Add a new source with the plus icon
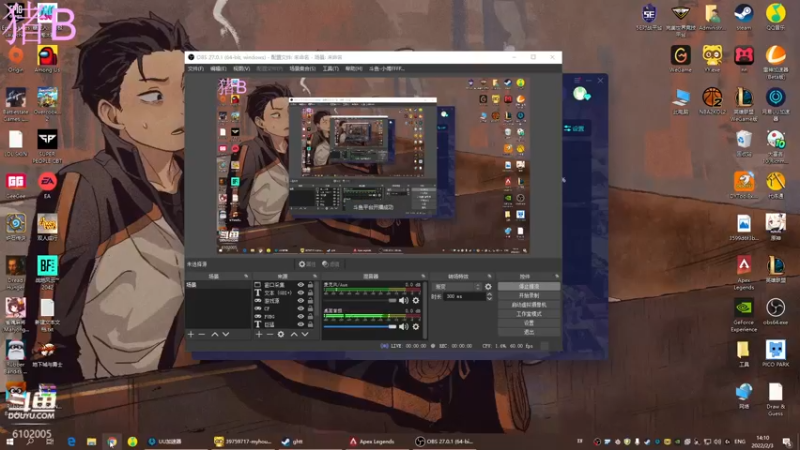Viewport: 800px width, 450px height. pos(259,334)
